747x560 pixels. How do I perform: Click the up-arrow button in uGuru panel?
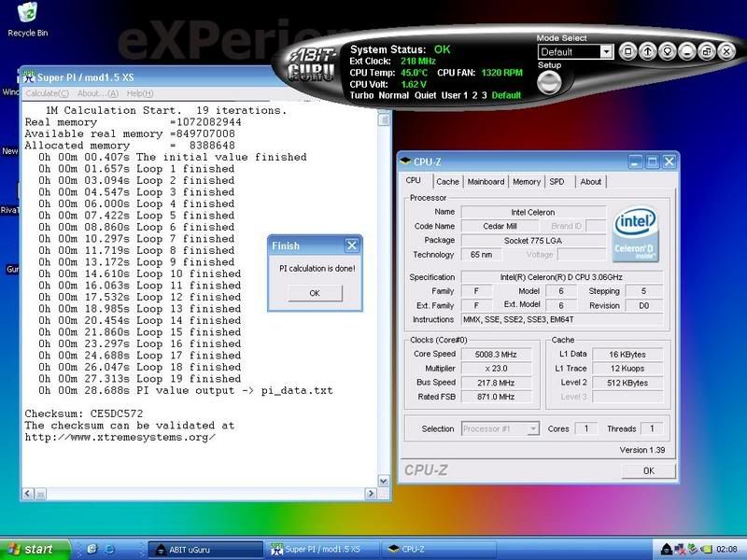647,51
